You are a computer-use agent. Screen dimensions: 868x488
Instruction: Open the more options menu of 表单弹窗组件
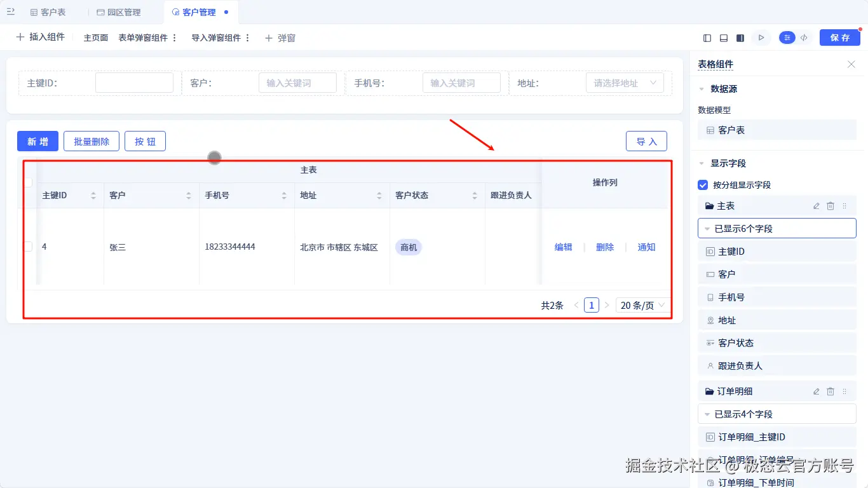pyautogui.click(x=175, y=38)
